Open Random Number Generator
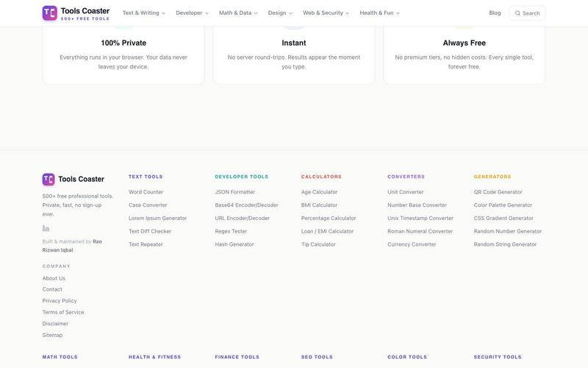This screenshot has height=368, width=588. tap(508, 231)
